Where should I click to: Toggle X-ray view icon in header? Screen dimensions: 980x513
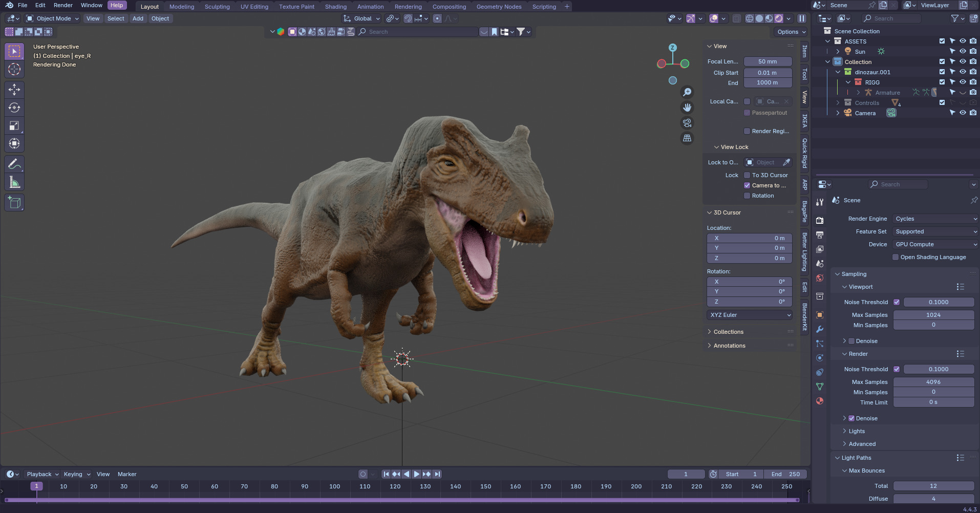[736, 18]
